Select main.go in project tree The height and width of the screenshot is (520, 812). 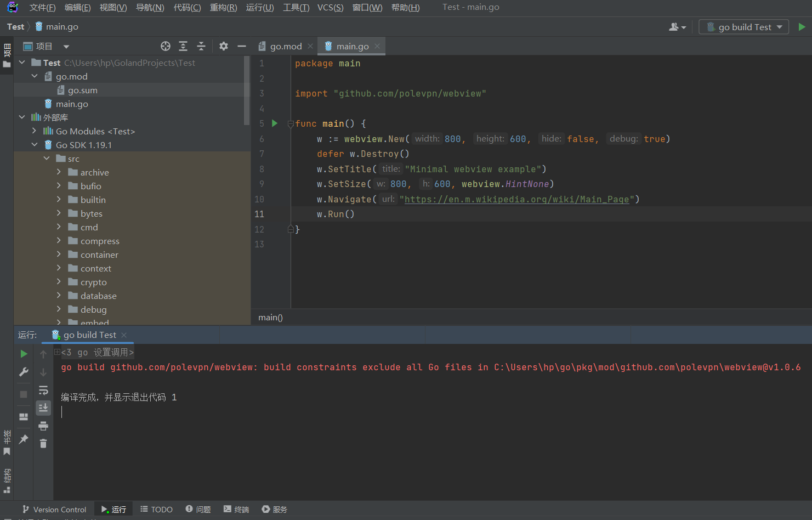(72, 104)
